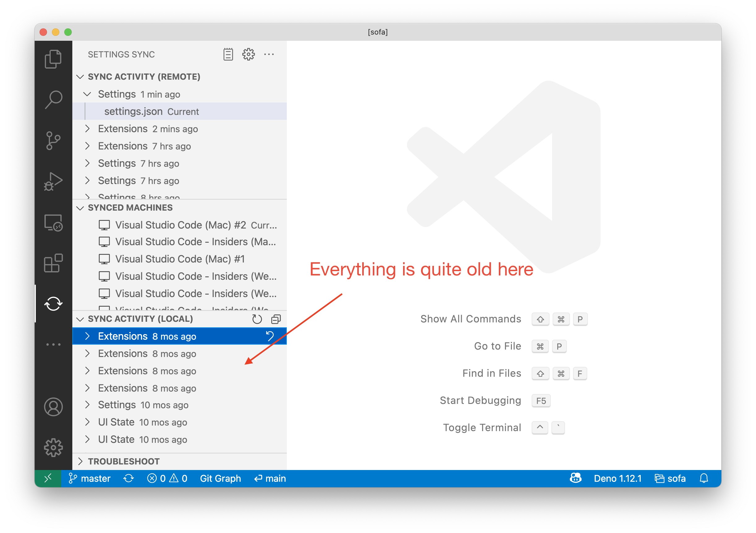Open the Search view
756x533 pixels.
pyautogui.click(x=53, y=99)
